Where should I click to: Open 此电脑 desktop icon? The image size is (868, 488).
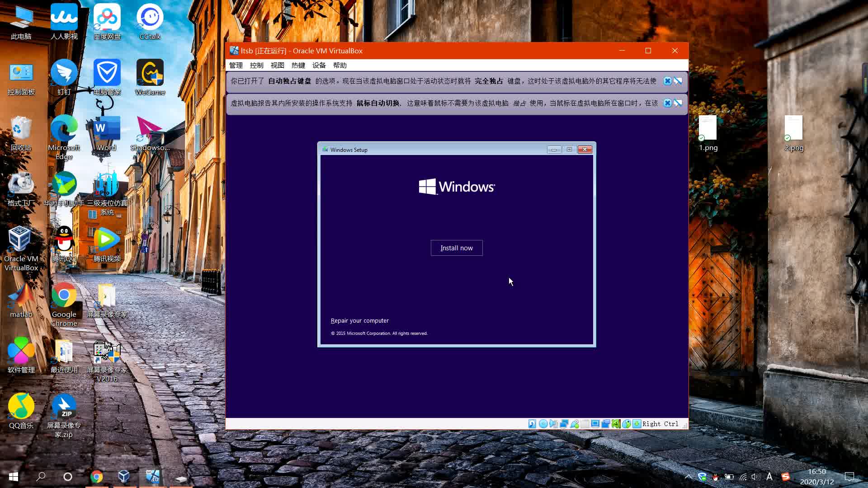(21, 22)
